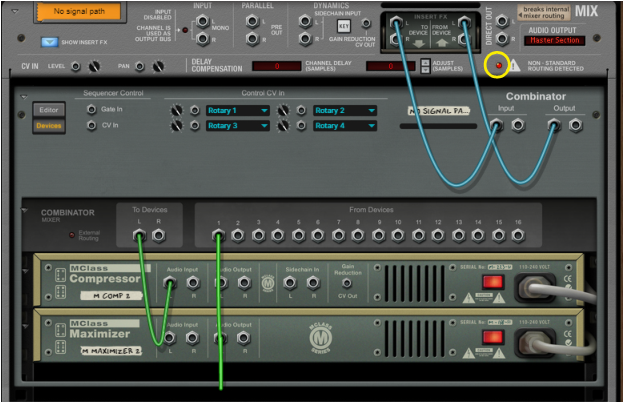
Task: Click the Compressor Sidechain In L jack
Action: (290, 283)
